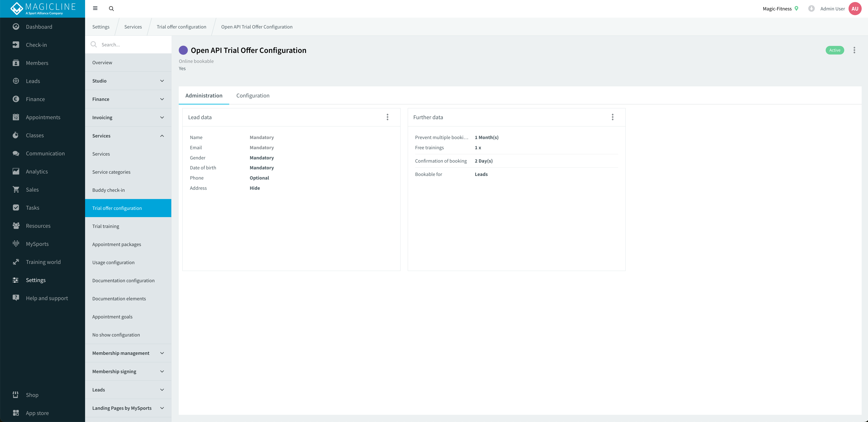Switch to the Configuration tab
The image size is (868, 422).
tap(253, 96)
